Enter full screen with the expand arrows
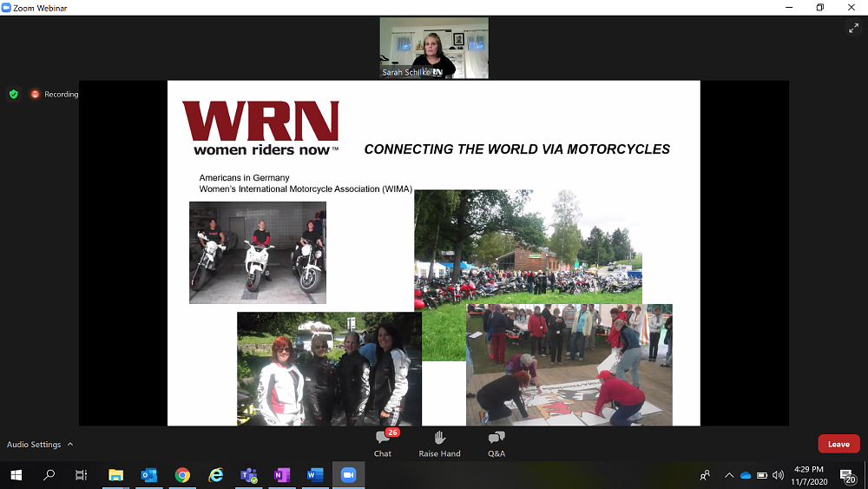This screenshot has width=868, height=489. coord(853,29)
